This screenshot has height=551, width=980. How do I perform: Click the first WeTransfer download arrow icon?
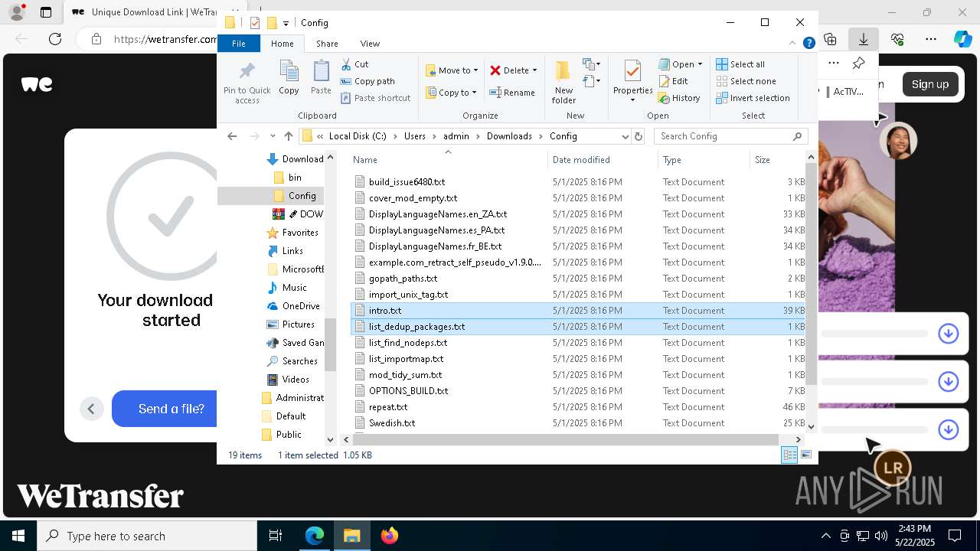click(949, 334)
